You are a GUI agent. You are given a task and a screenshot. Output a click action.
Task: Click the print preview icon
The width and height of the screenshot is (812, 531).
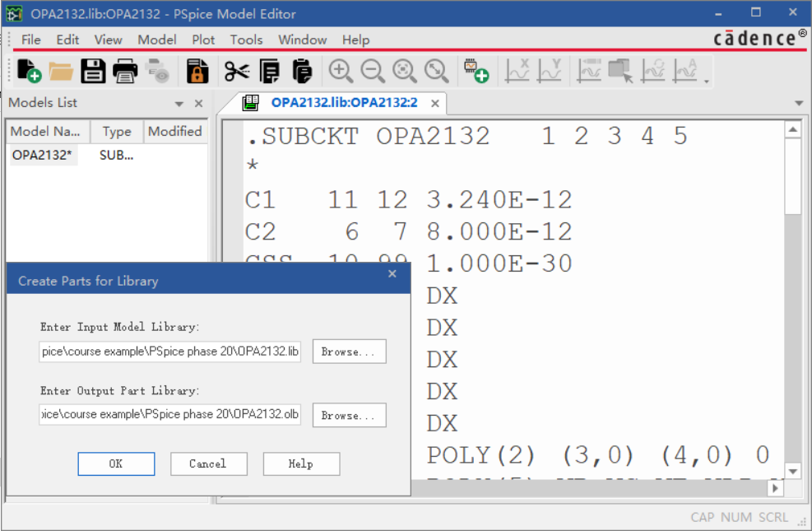pos(157,71)
